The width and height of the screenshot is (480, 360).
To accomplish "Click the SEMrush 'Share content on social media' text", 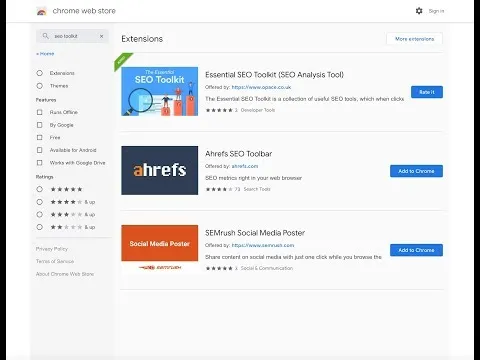I will 293,257.
